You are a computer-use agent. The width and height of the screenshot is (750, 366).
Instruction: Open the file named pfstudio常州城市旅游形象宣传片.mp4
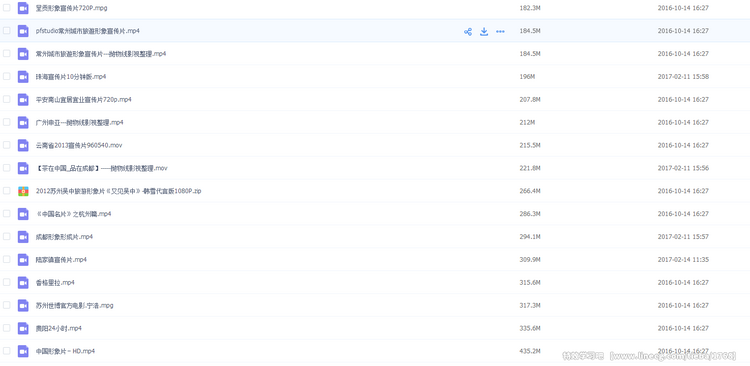[88, 31]
